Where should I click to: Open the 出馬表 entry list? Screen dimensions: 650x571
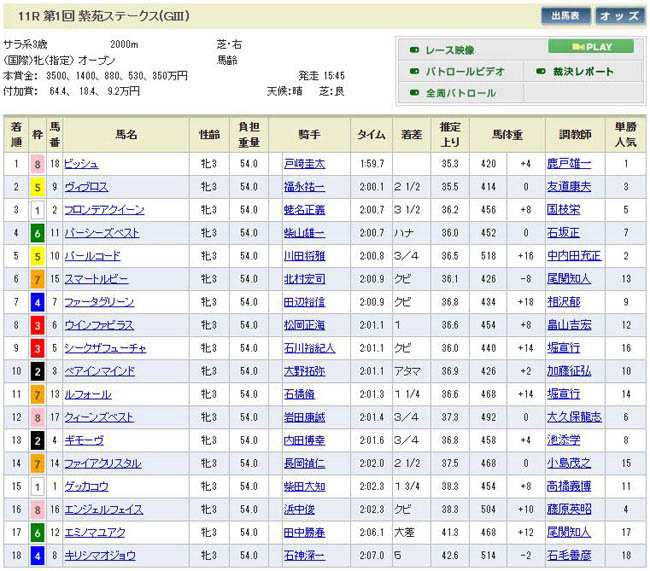pos(567,16)
